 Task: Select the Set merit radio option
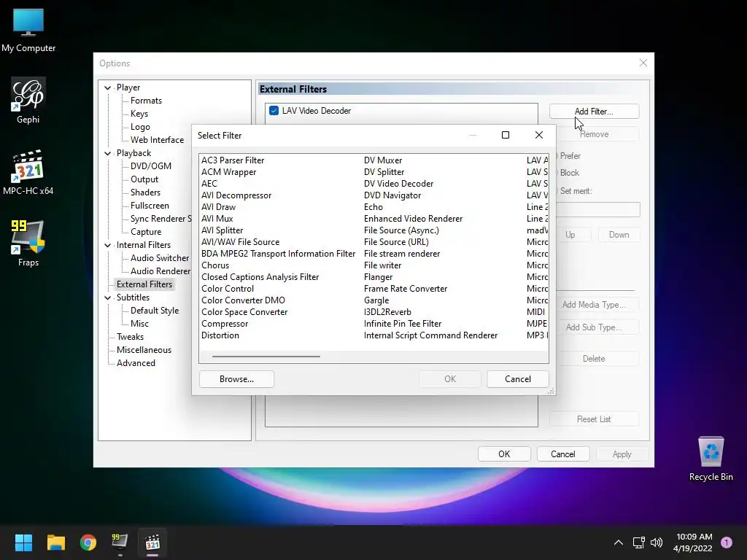[x=576, y=191]
